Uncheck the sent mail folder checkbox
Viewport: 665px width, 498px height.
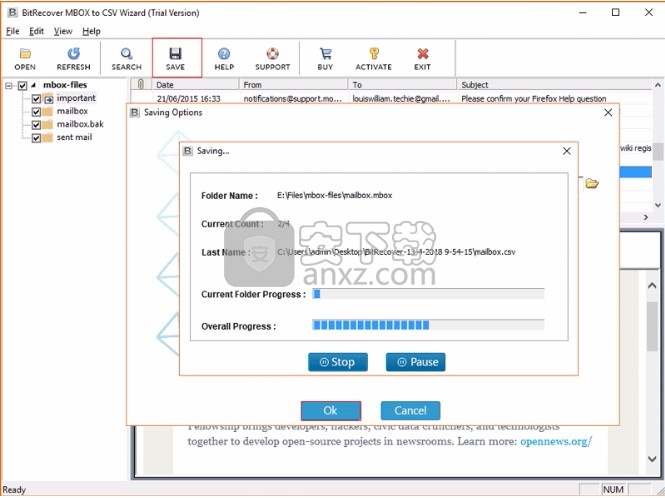click(x=36, y=138)
